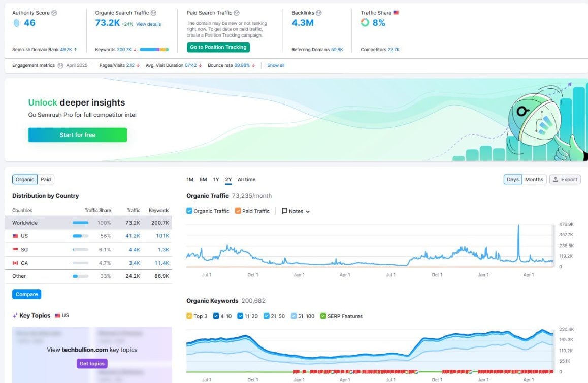Click the Keywords 200.7K link

coord(124,50)
